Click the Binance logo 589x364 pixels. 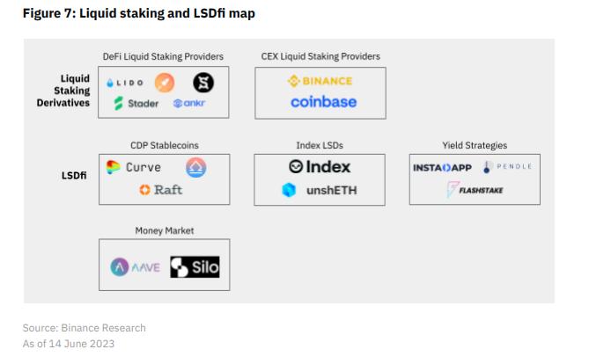coord(320,82)
